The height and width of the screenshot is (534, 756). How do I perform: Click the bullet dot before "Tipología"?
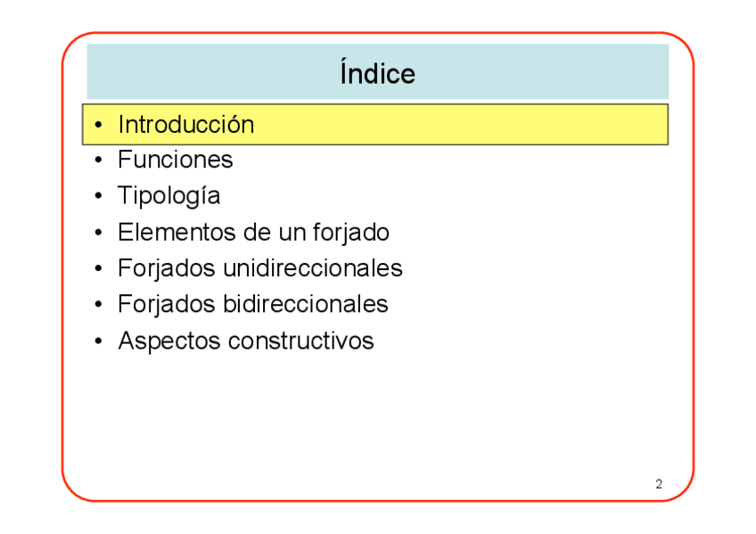pyautogui.click(x=97, y=196)
